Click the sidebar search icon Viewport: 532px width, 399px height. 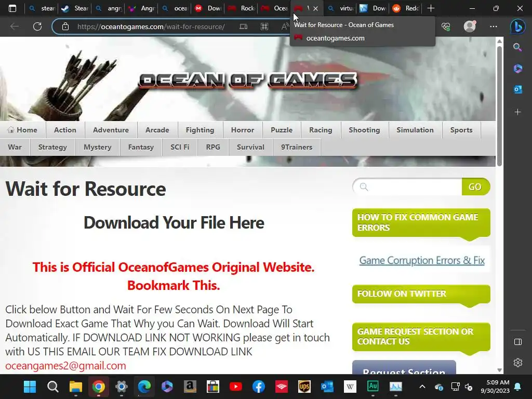[x=517, y=47]
